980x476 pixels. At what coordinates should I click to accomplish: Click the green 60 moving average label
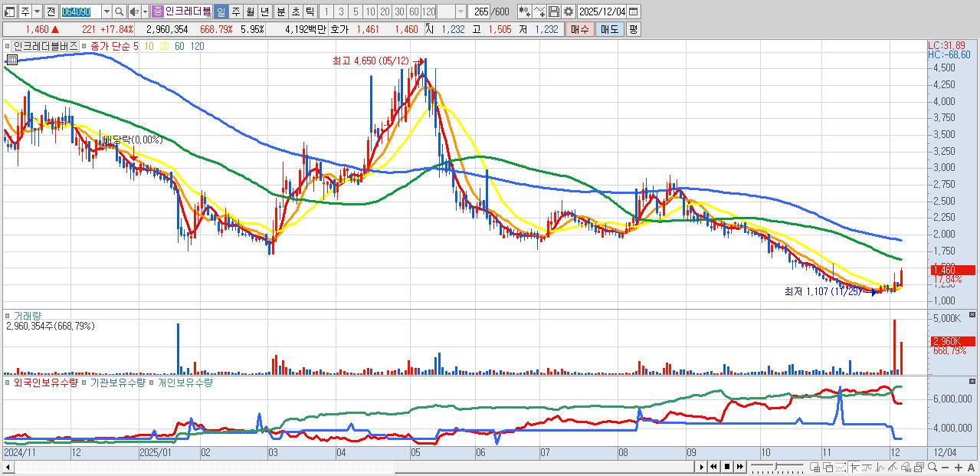click(179, 46)
